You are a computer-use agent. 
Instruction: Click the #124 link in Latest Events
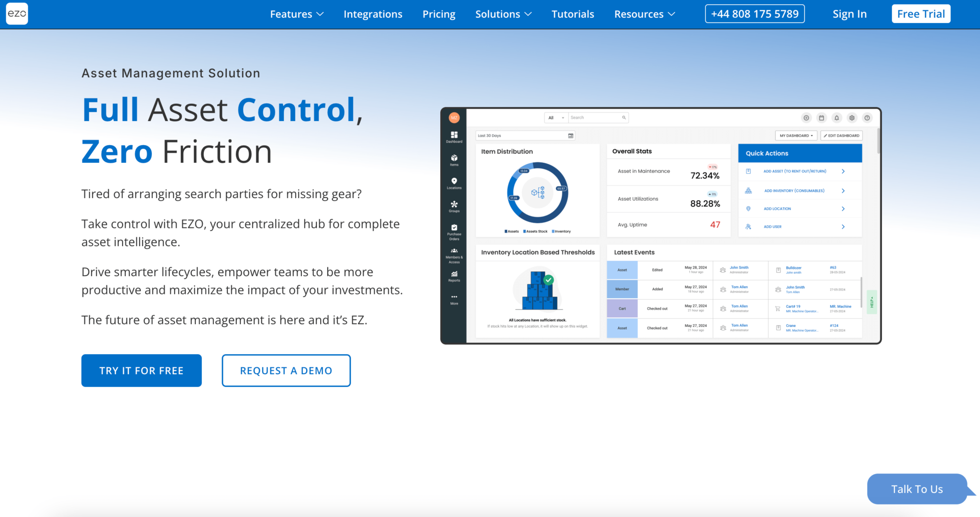click(834, 326)
